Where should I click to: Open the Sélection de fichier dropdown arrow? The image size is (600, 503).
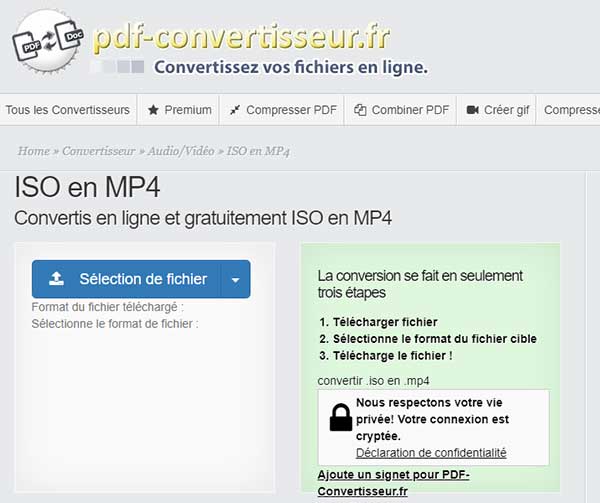236,280
